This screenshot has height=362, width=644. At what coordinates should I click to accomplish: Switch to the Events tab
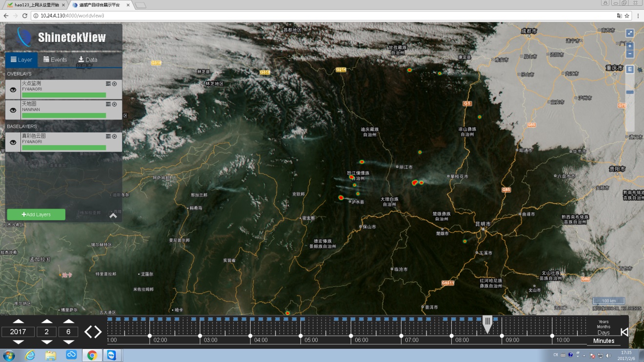tap(55, 60)
